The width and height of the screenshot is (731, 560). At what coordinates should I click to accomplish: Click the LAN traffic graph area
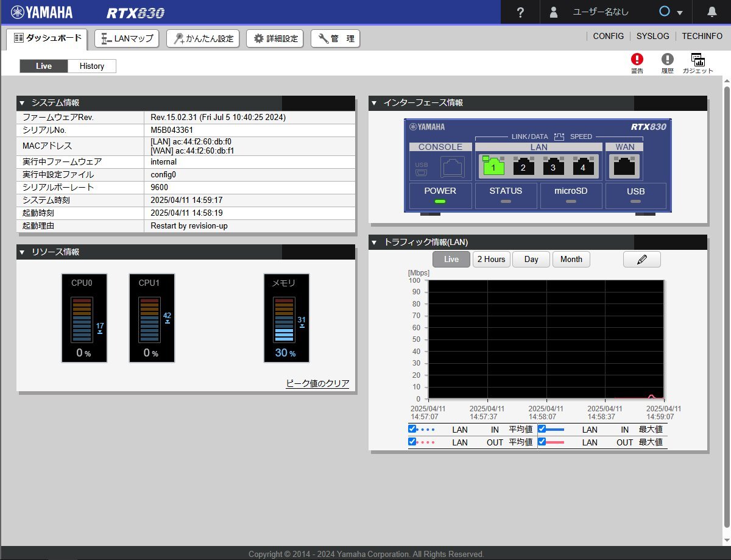[x=546, y=339]
